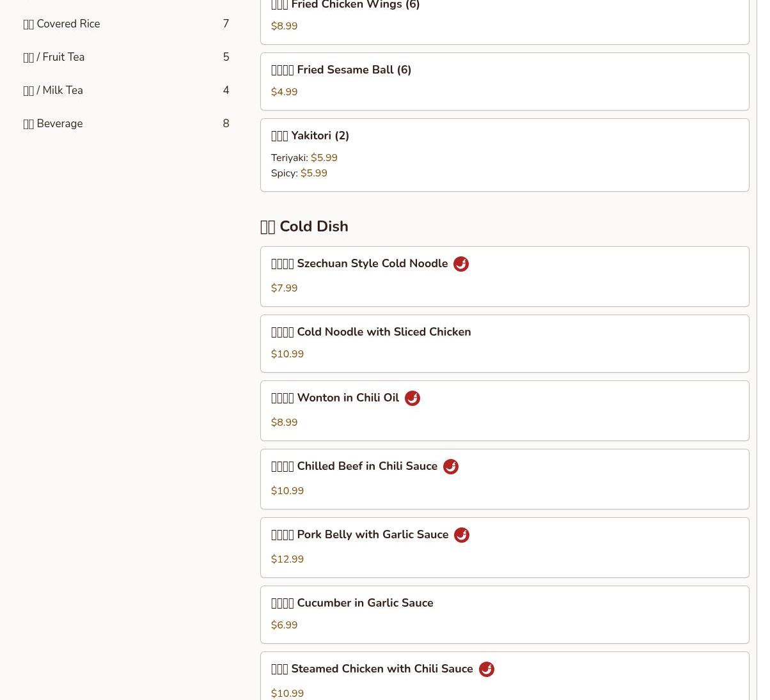Choose Cold Noodle with Sliced Chicken
This screenshot has height=700, width=770.
(x=505, y=343)
